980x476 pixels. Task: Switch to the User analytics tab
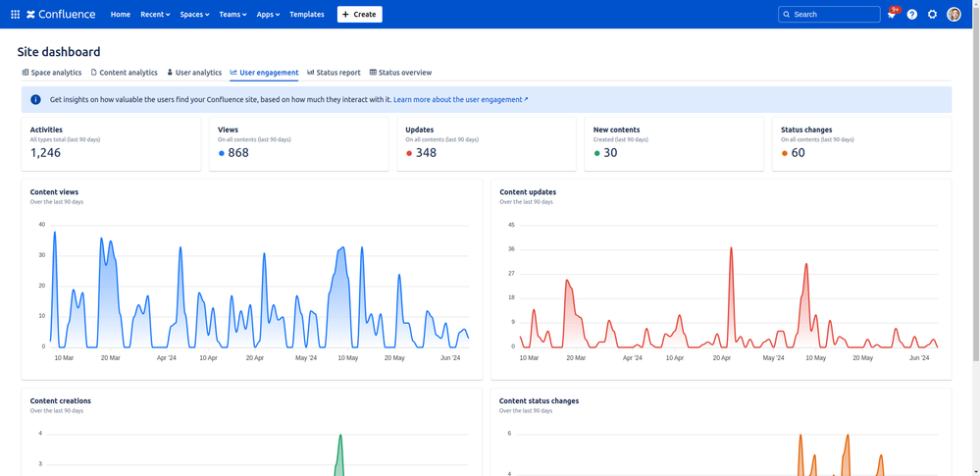194,73
